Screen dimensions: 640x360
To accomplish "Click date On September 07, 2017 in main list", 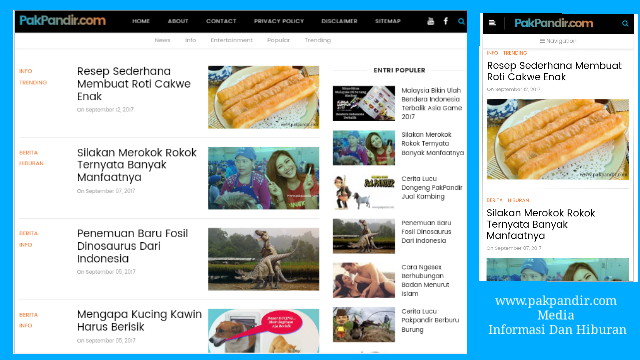I will click(106, 191).
